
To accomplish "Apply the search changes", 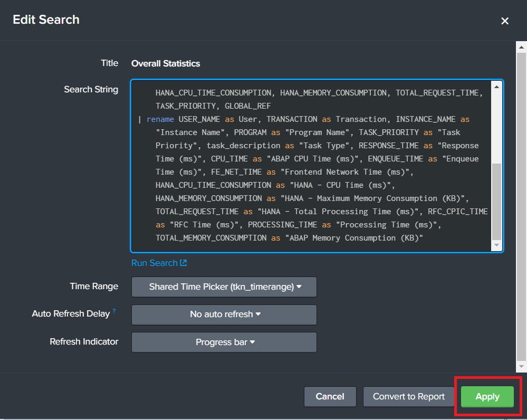I will [x=487, y=397].
